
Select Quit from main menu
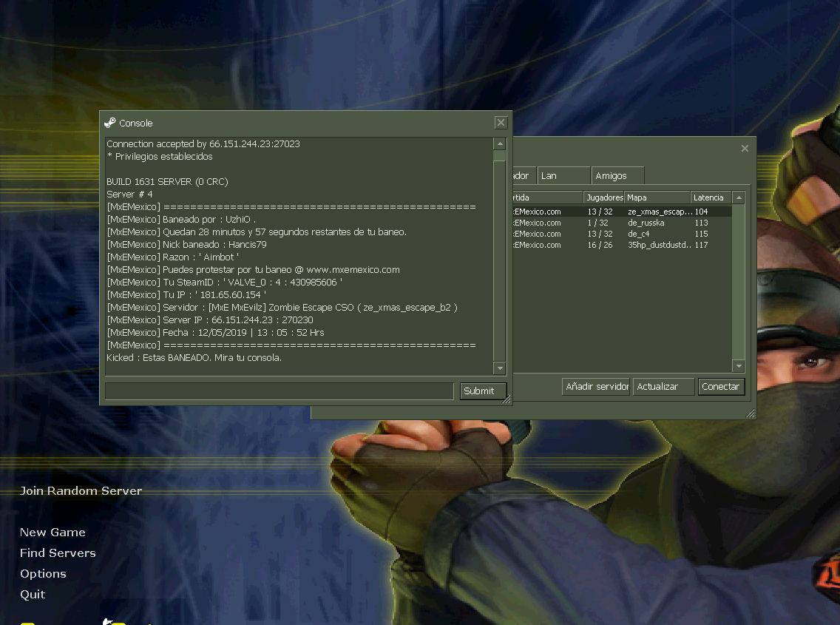33,595
